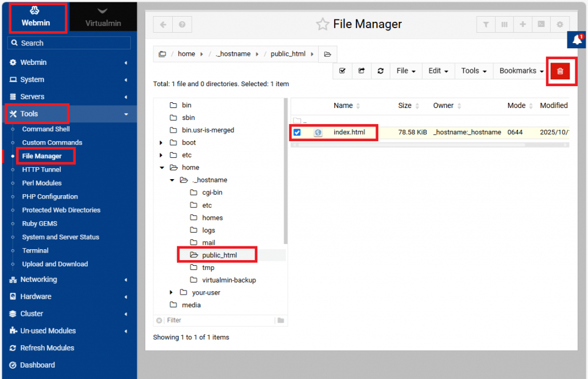588x379 pixels.
Task: Click the back arrow button
Action: tap(163, 25)
